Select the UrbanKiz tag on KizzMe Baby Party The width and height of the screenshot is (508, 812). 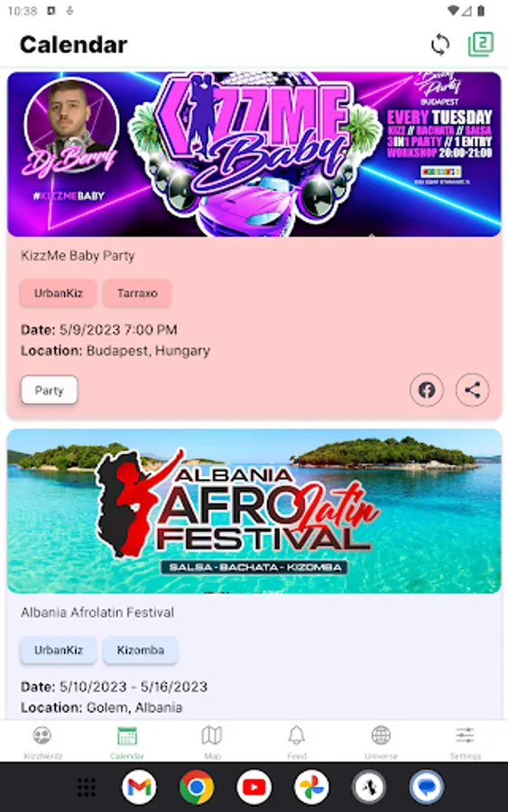pos(59,293)
